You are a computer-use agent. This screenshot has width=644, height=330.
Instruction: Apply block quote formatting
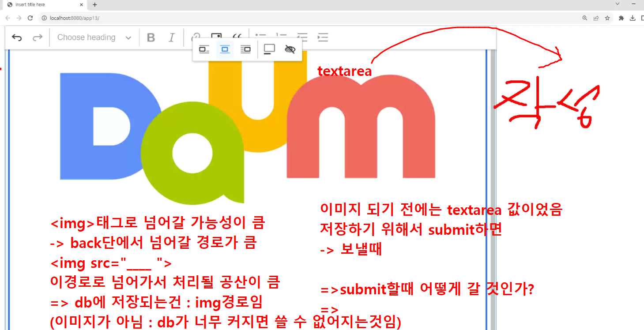click(x=237, y=35)
